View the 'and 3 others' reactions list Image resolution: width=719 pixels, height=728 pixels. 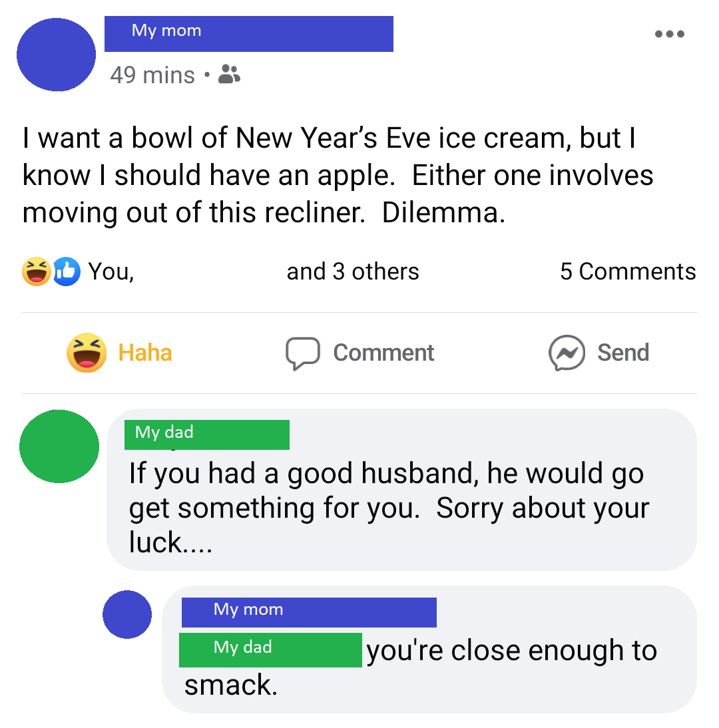[x=353, y=272]
